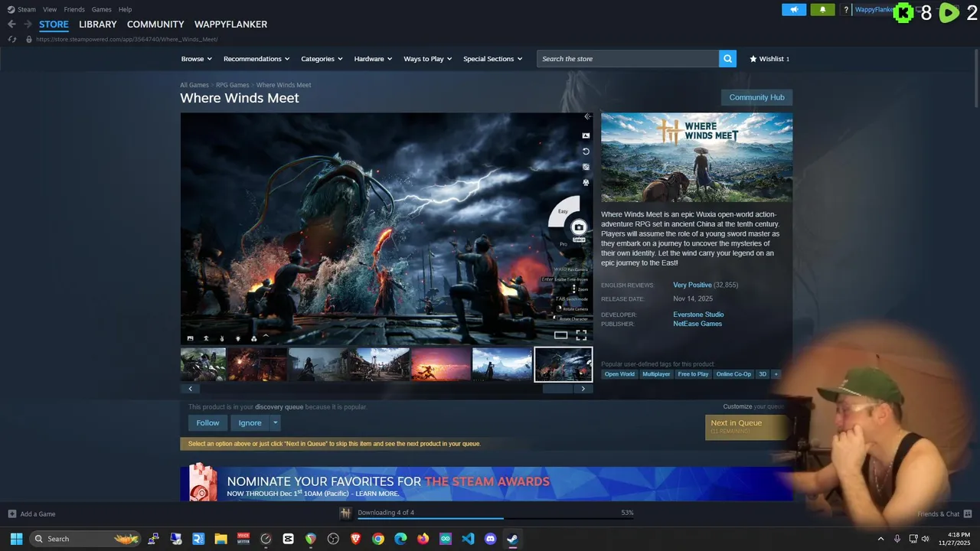980x551 pixels.
Task: Open Discord from the taskbar
Action: pyautogui.click(x=491, y=539)
